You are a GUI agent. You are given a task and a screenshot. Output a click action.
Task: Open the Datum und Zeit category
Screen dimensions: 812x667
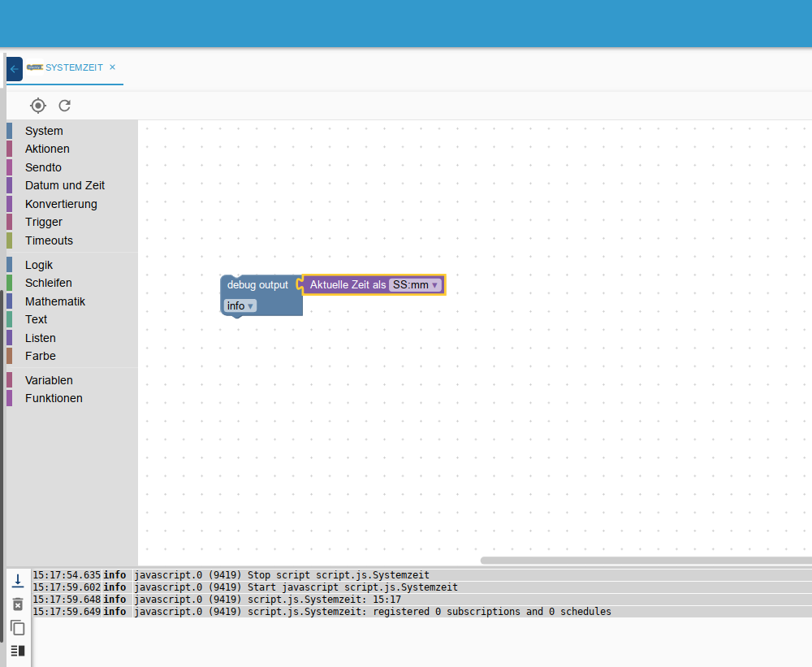(64, 185)
